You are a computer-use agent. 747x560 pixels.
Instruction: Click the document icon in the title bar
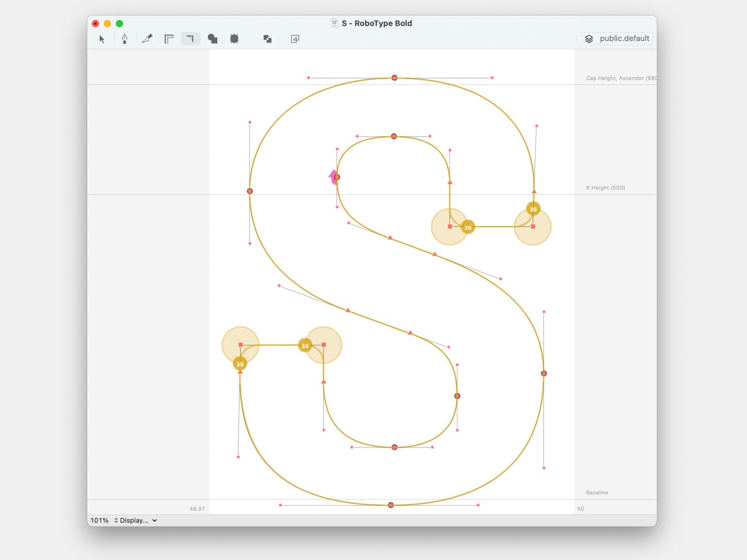click(335, 23)
